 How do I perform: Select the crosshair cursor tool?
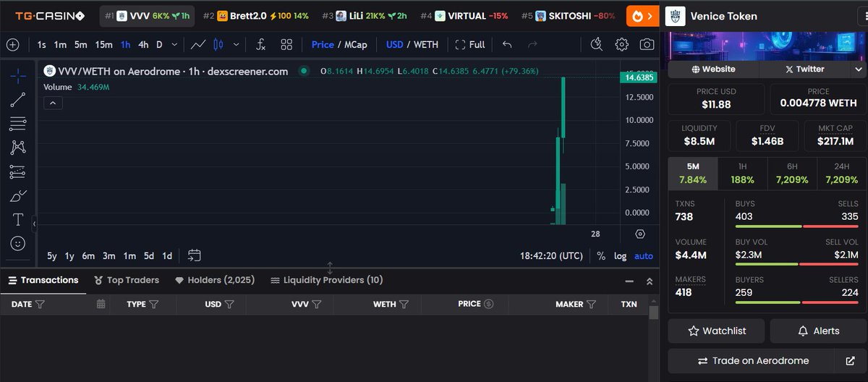(x=18, y=75)
